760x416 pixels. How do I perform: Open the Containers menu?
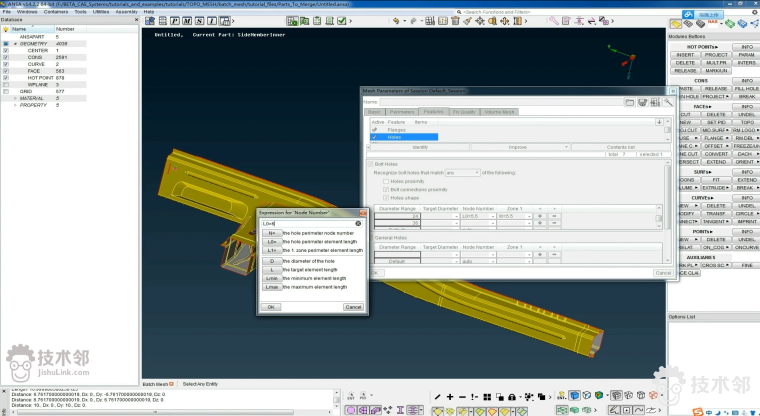tap(55, 11)
